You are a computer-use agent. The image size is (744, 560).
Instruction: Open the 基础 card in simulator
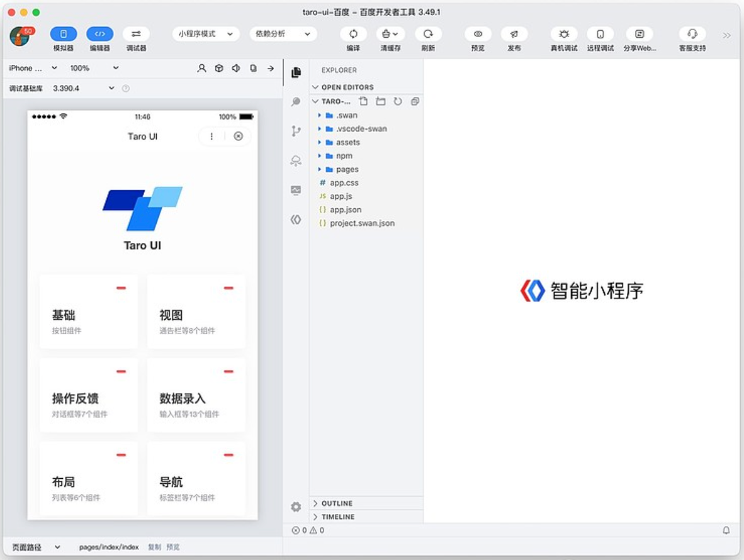pyautogui.click(x=89, y=311)
